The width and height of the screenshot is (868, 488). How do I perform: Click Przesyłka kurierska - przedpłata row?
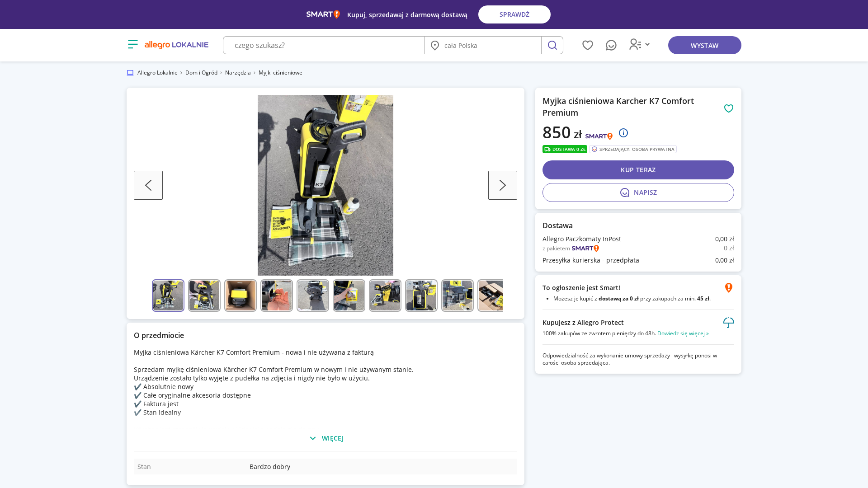pyautogui.click(x=638, y=260)
